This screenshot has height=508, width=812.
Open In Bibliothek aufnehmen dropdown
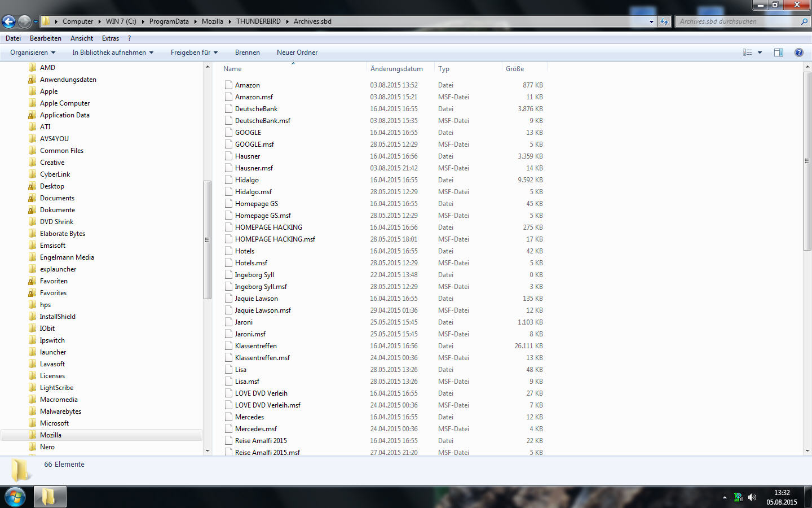point(113,52)
